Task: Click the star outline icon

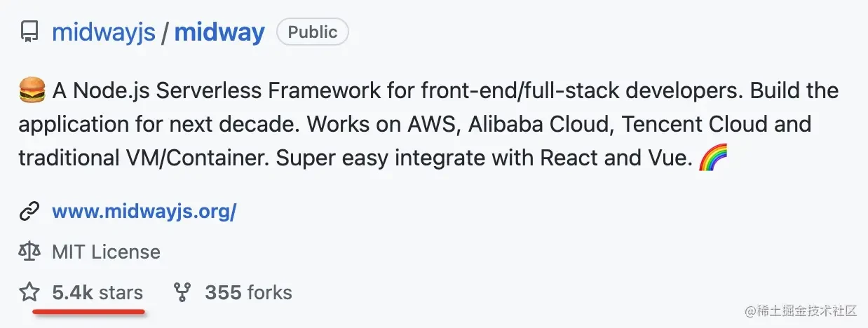Action: (29, 292)
